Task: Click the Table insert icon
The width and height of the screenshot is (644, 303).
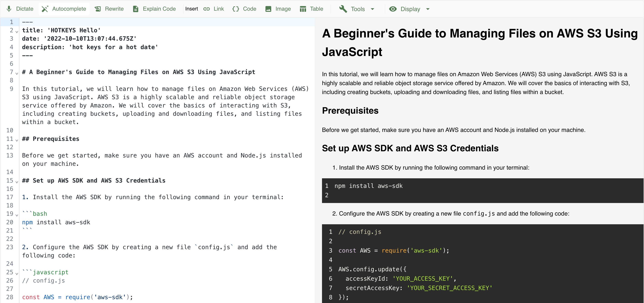Action: [303, 8]
